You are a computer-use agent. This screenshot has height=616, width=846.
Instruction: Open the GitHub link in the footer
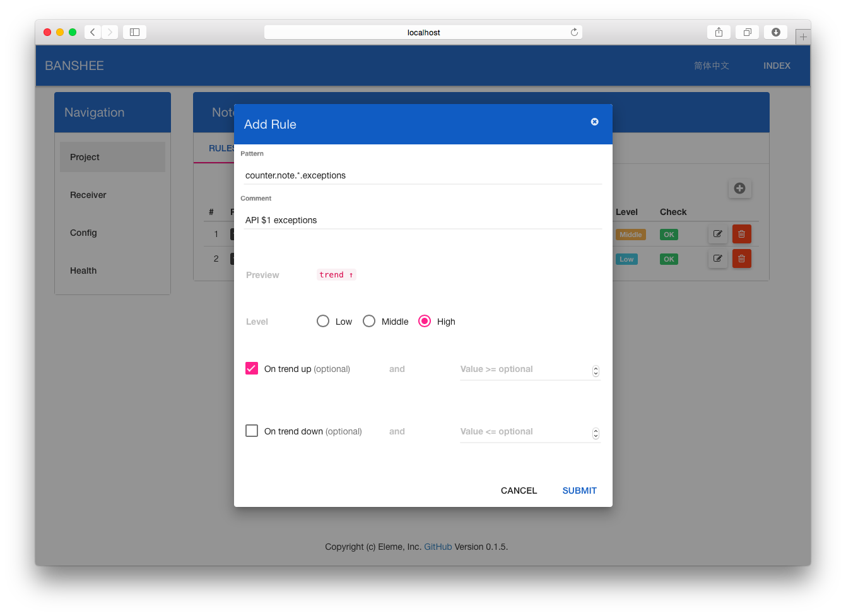[438, 547]
